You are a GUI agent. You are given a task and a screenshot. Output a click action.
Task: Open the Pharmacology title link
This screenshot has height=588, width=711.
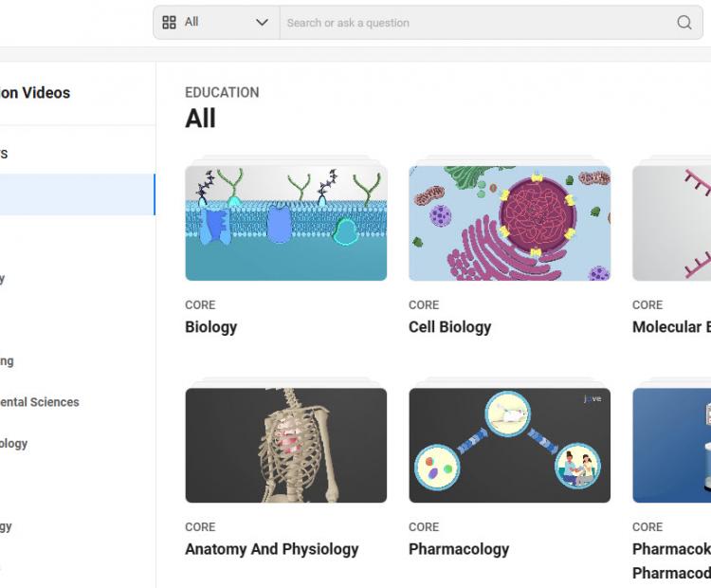pyautogui.click(x=458, y=549)
